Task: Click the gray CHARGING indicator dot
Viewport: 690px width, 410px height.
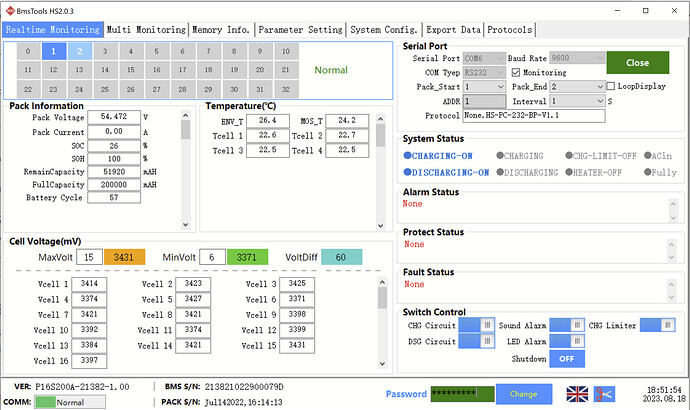Action: click(500, 155)
